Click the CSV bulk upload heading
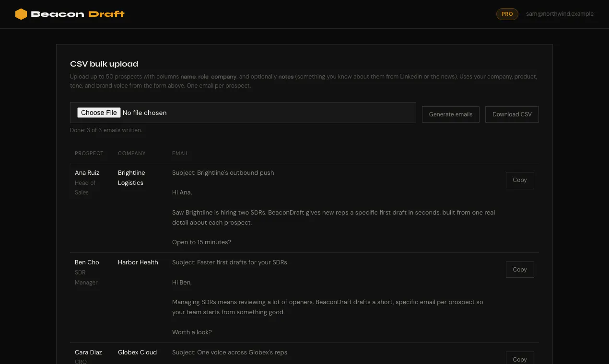The image size is (609, 364). coord(104,64)
